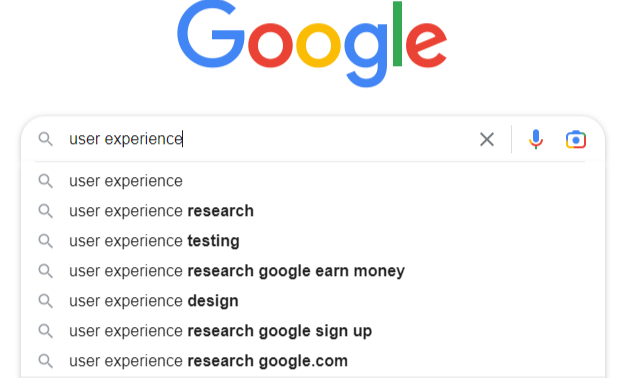Select 'user experience research google earn money'
The image size is (624, 378).
(313, 271)
